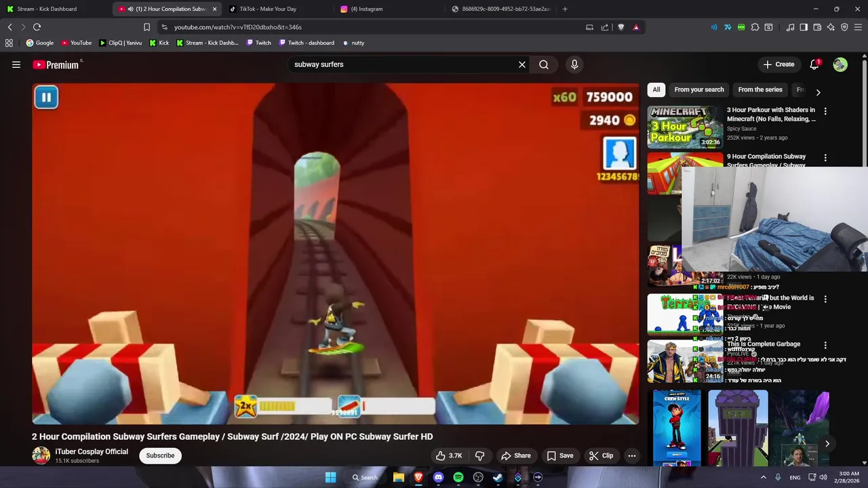
Task: Click the Brave Shields lion icon
Action: (620, 27)
